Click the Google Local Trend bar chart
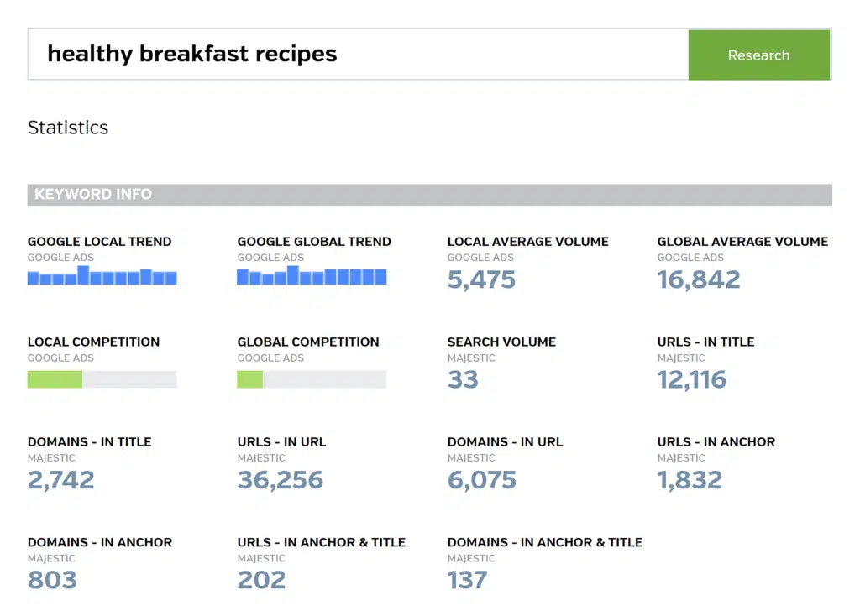Image resolution: width=860 pixels, height=616 pixels. 102,276
